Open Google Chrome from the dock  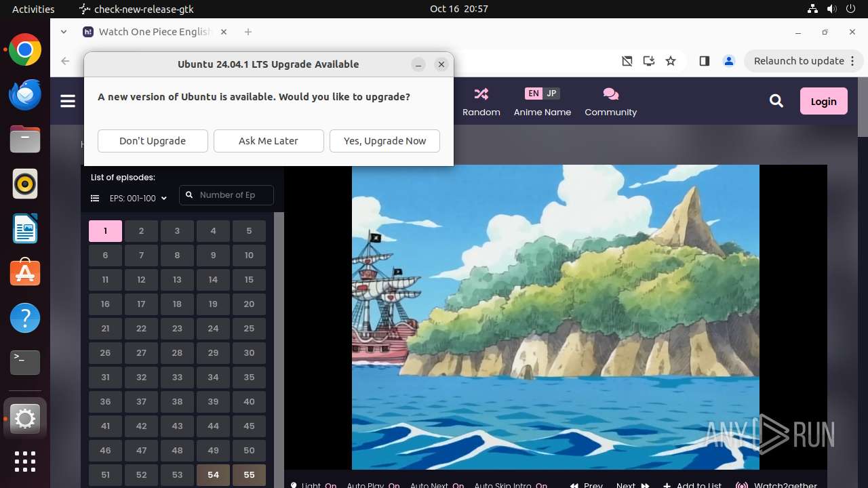25,50
